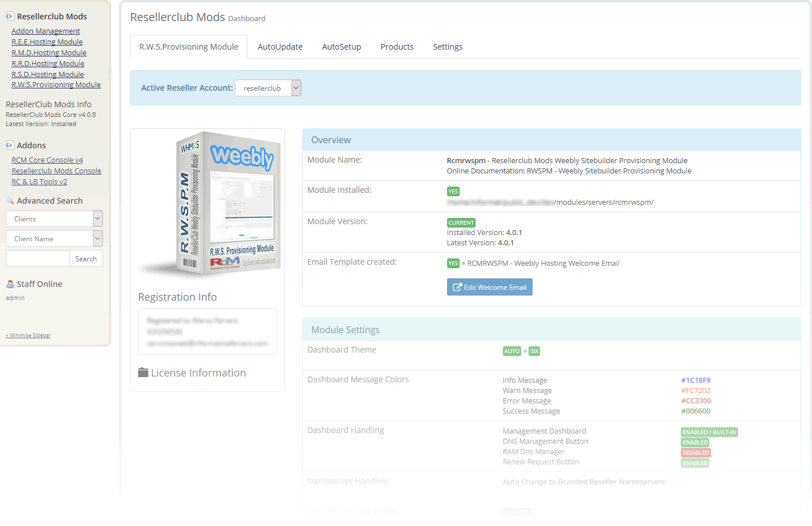This screenshot has height=526, width=812.
Task: Click the Search button
Action: 86,258
